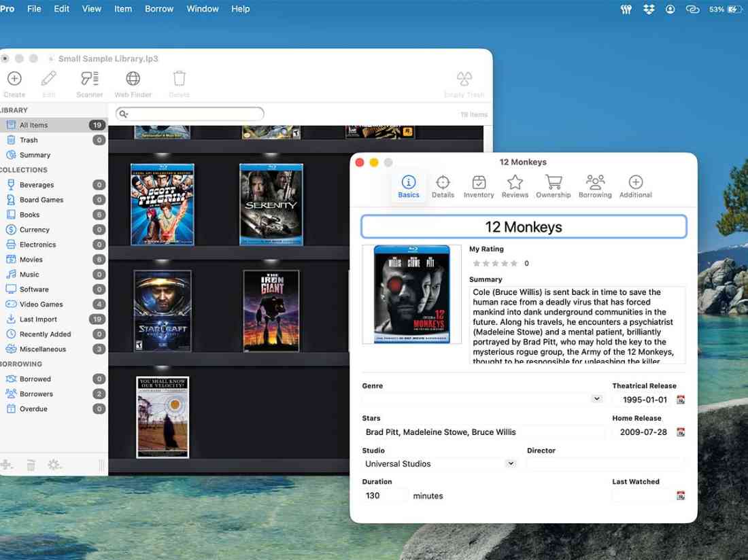Click the Create item icon
The width and height of the screenshot is (748, 560).
tap(14, 78)
